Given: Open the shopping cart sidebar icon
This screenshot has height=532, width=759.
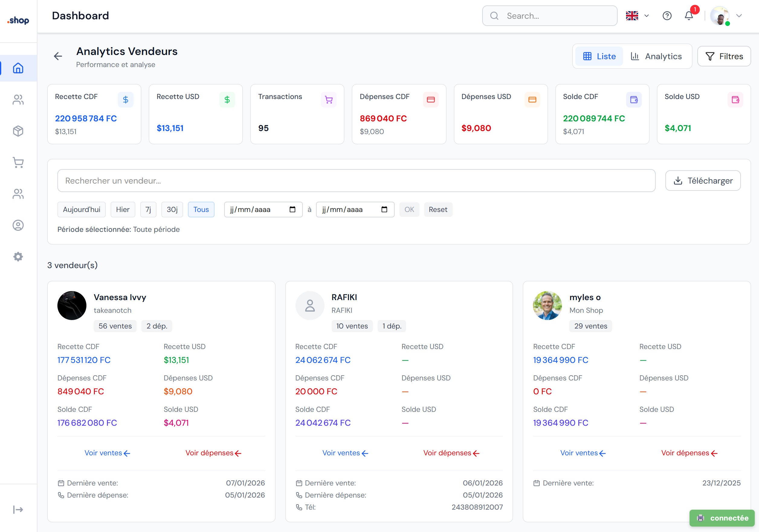Looking at the screenshot, I should 18,162.
